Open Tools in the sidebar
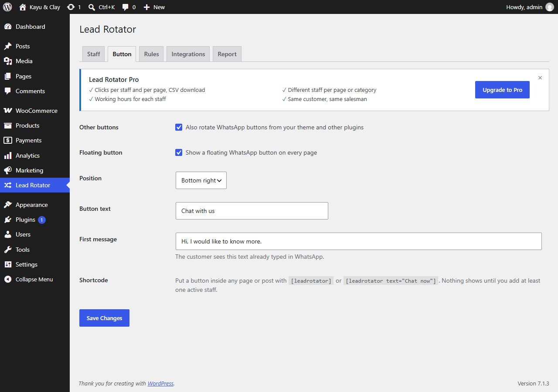Screen dimensions: 558x392 click(35, 250)
